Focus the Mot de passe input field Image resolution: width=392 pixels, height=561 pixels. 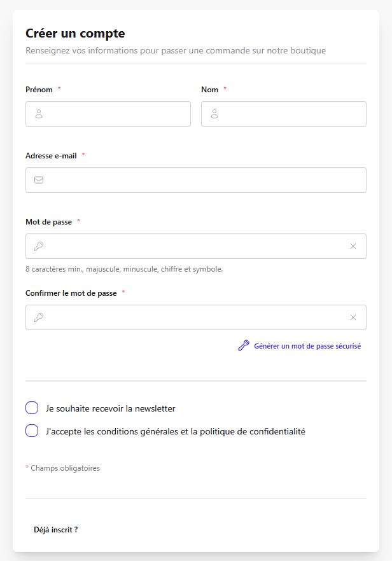(x=196, y=246)
